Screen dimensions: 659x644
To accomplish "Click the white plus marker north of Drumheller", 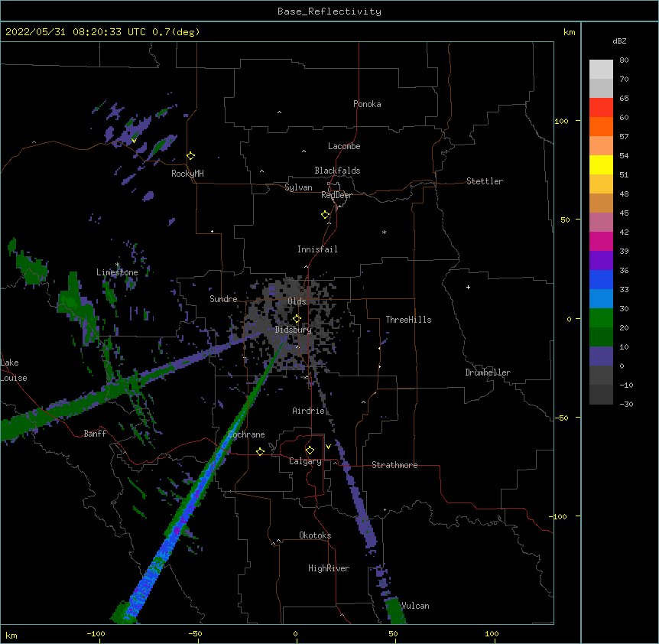I will 468,287.
